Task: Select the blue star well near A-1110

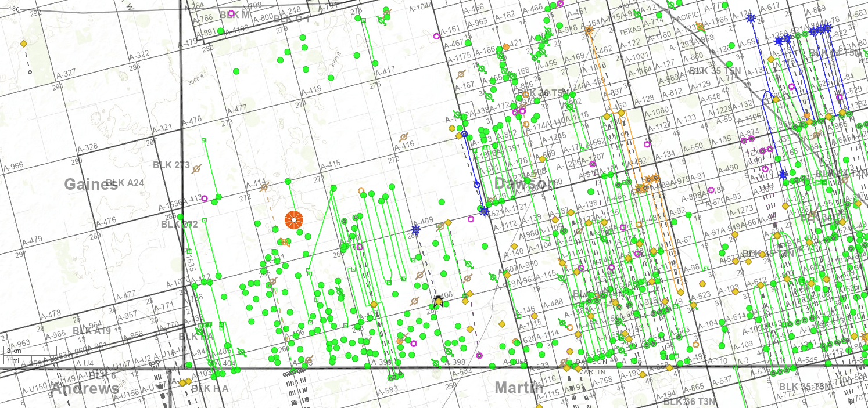Action: [x=783, y=175]
